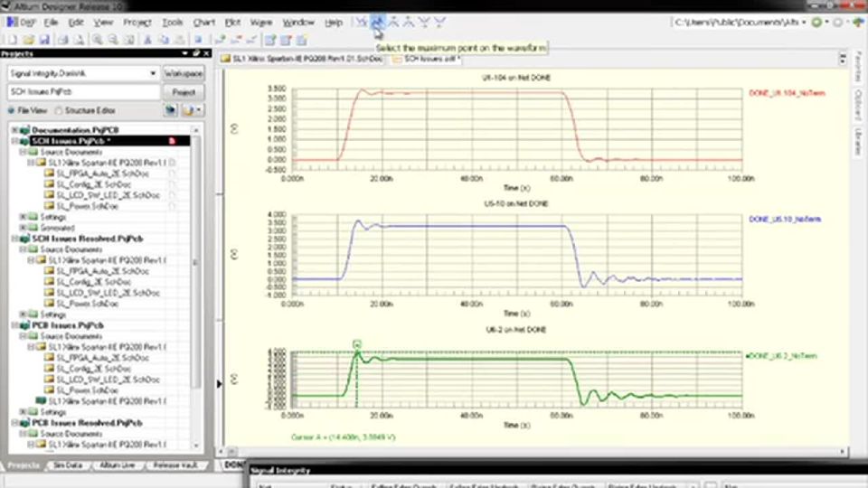This screenshot has height=488, width=868.
Task: Click the cut scissors toolbar icon
Action: click(147, 40)
